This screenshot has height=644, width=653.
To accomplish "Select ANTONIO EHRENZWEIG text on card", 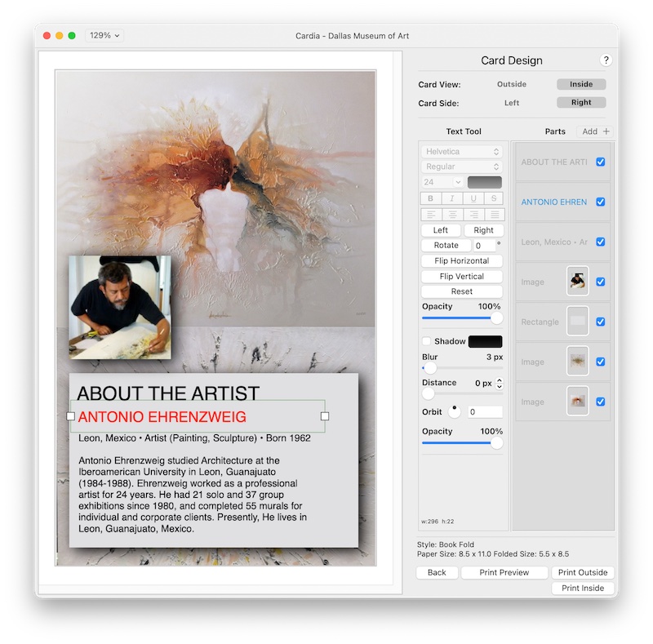I will click(162, 416).
